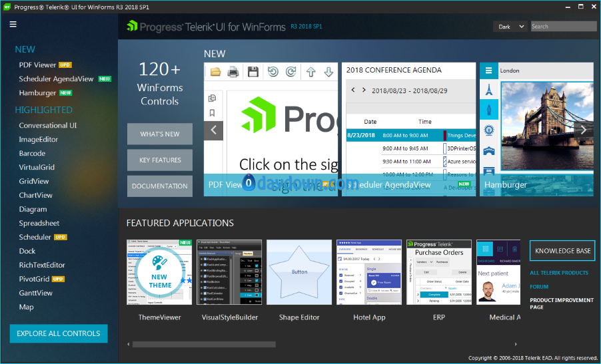Screen dimensions: 601x364
Task: Click WHAT'S NEW button
Action: (160, 134)
